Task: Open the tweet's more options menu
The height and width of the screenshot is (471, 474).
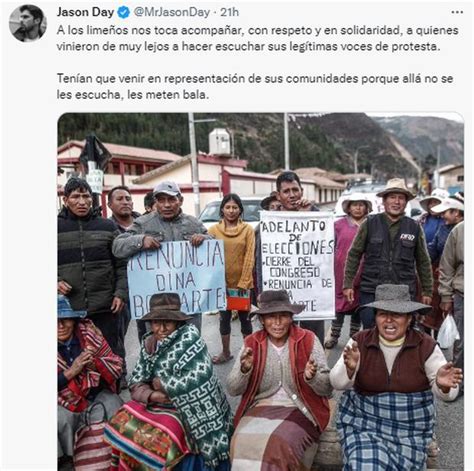Action: (457, 12)
